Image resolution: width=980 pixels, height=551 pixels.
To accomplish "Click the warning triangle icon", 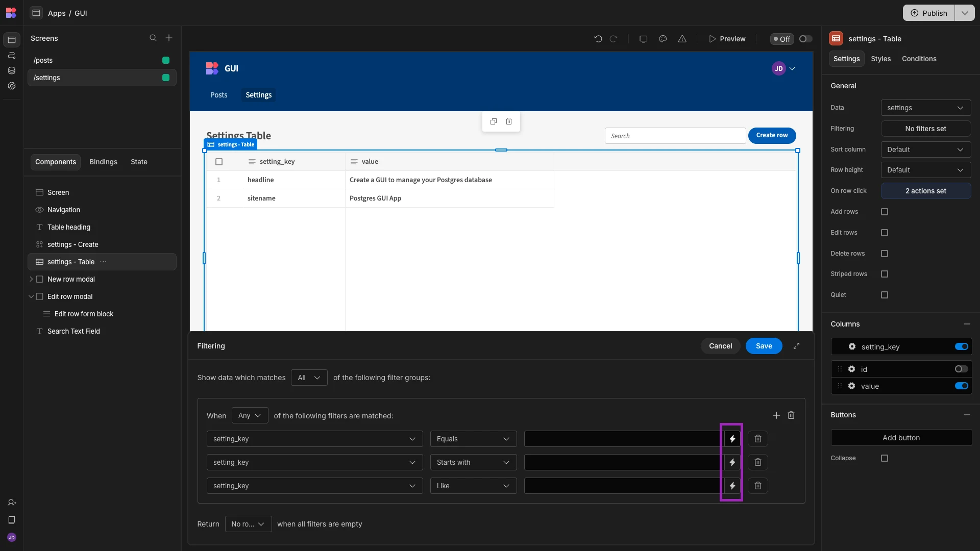I will (682, 39).
